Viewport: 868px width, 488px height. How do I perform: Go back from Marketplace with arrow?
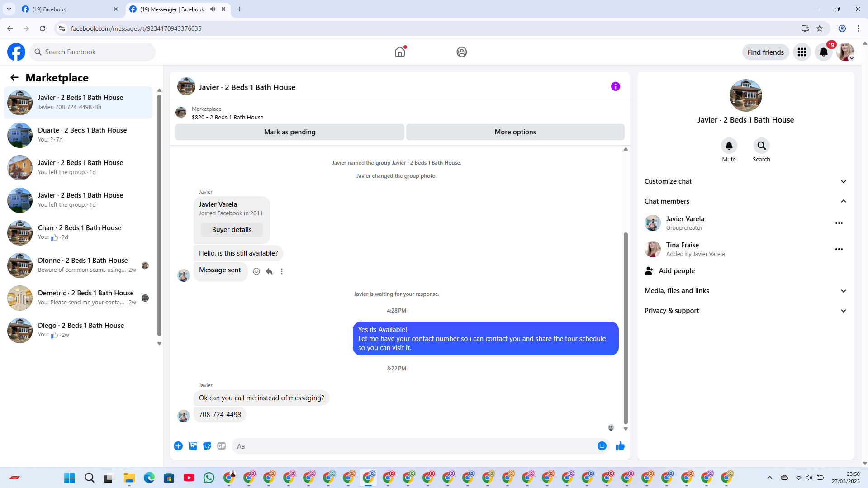[x=14, y=77]
